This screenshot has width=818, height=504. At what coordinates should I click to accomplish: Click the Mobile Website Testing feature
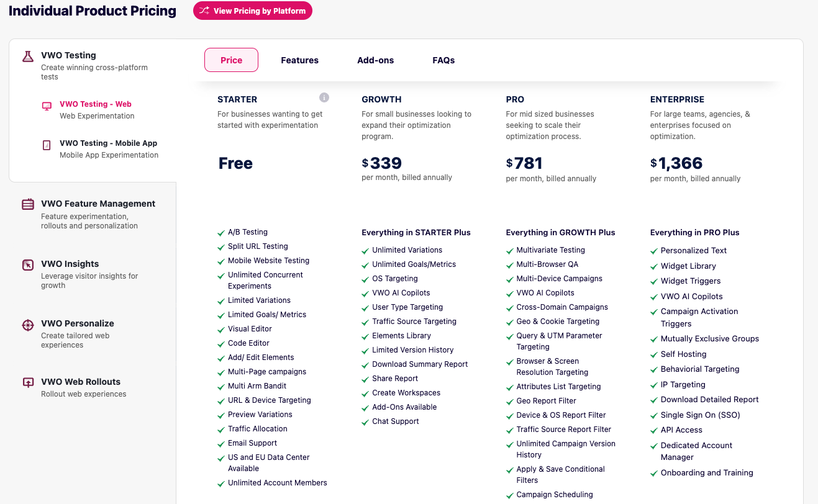268,261
